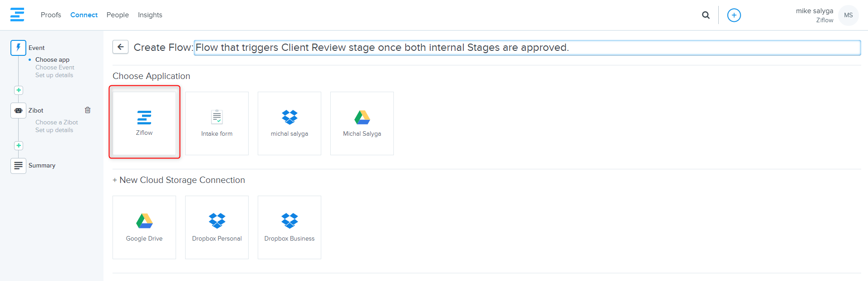868x281 pixels.
Task: Open the MS user avatar menu
Action: click(848, 15)
